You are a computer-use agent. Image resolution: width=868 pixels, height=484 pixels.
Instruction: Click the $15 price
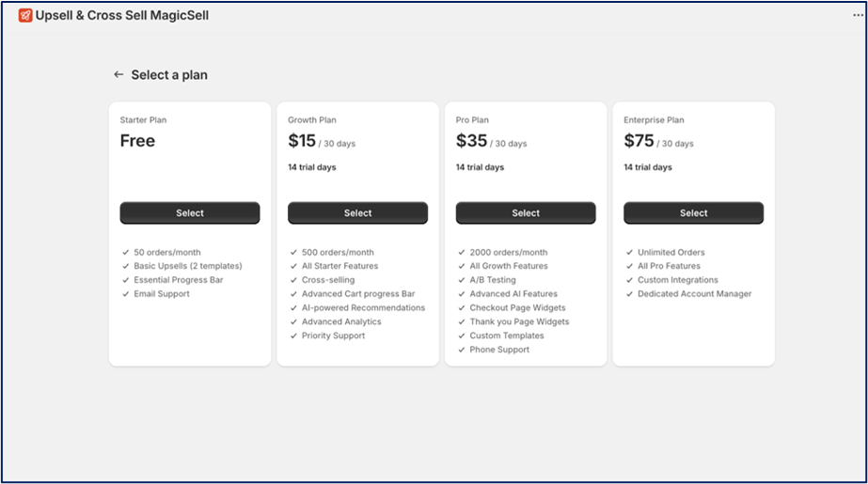[x=302, y=141]
